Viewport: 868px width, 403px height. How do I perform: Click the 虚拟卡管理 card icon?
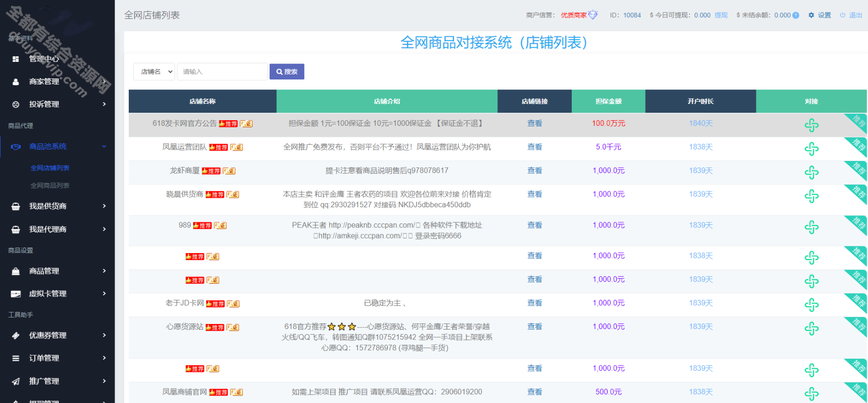(x=16, y=294)
